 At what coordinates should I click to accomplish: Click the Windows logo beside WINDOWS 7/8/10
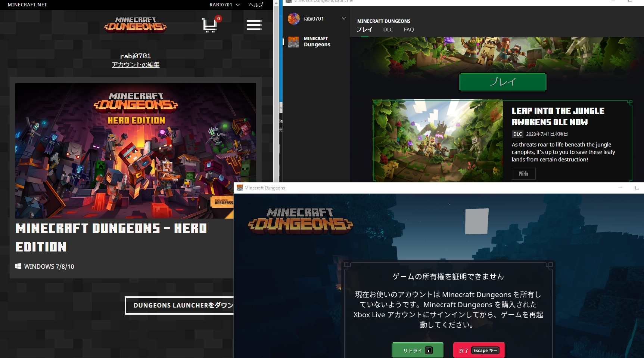click(x=18, y=266)
